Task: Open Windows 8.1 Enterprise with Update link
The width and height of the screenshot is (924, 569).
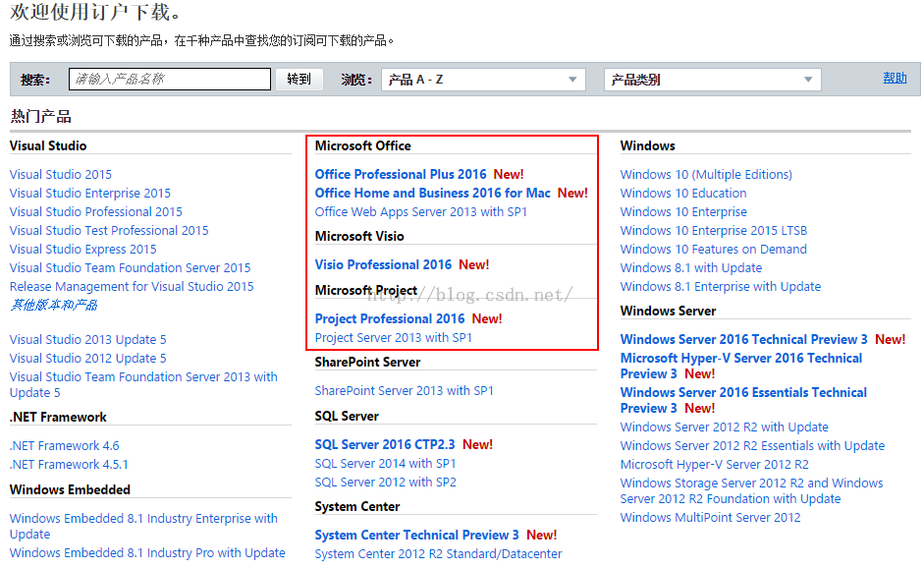Action: click(x=720, y=287)
